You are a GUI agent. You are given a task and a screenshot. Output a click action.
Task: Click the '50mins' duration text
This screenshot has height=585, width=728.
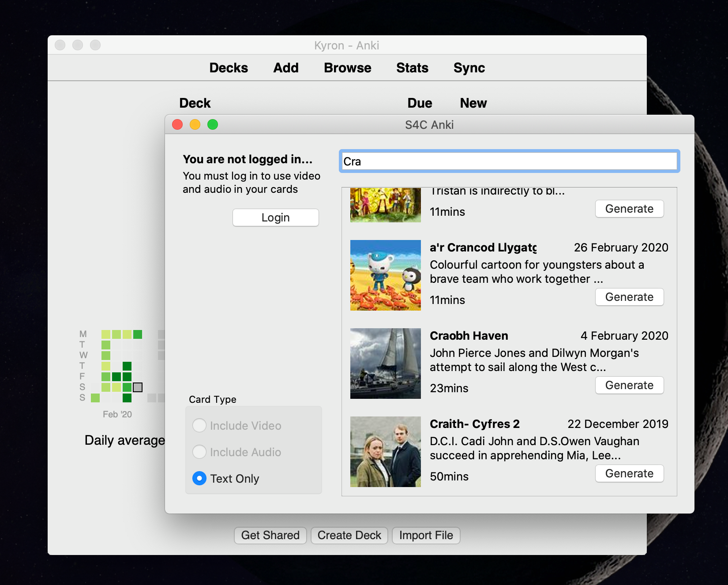click(449, 476)
